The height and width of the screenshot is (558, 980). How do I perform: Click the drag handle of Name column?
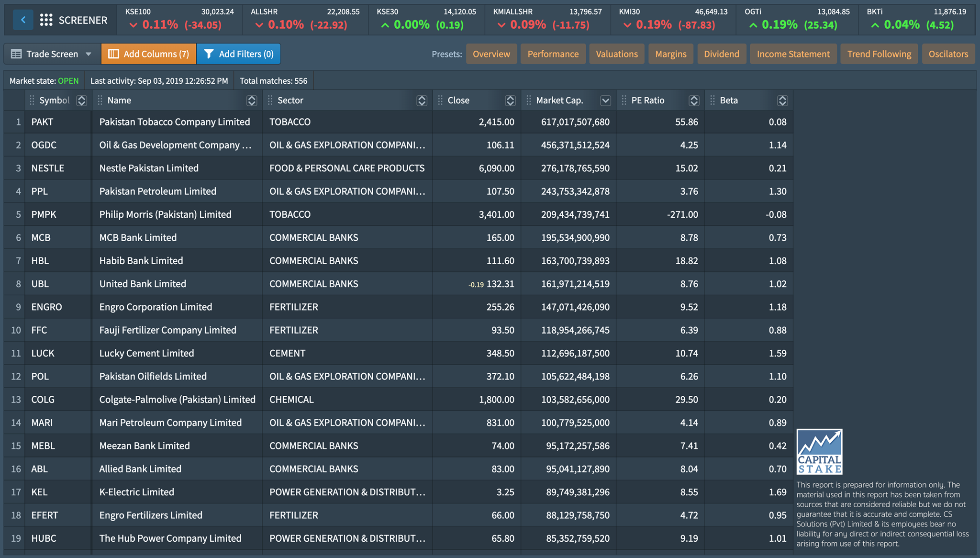[x=100, y=100]
